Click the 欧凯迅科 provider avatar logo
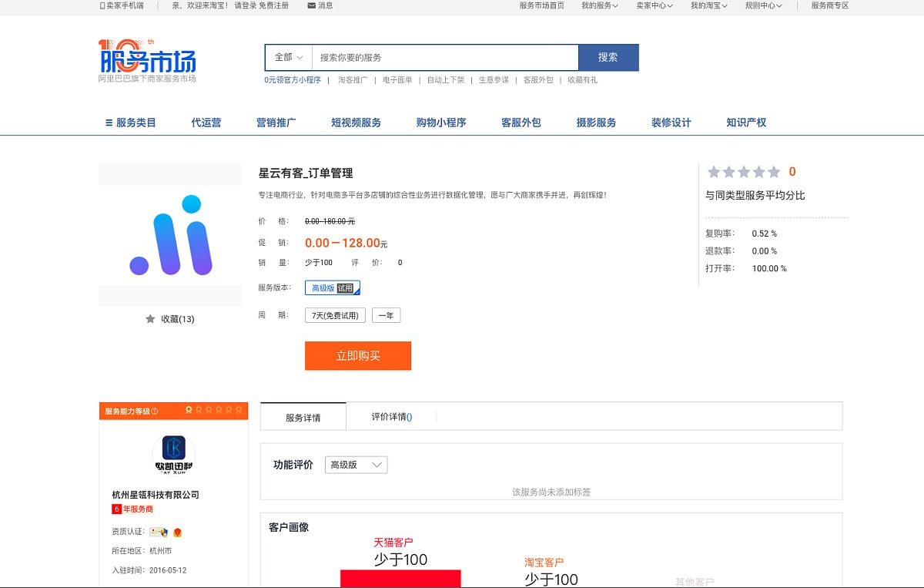 coord(173,453)
